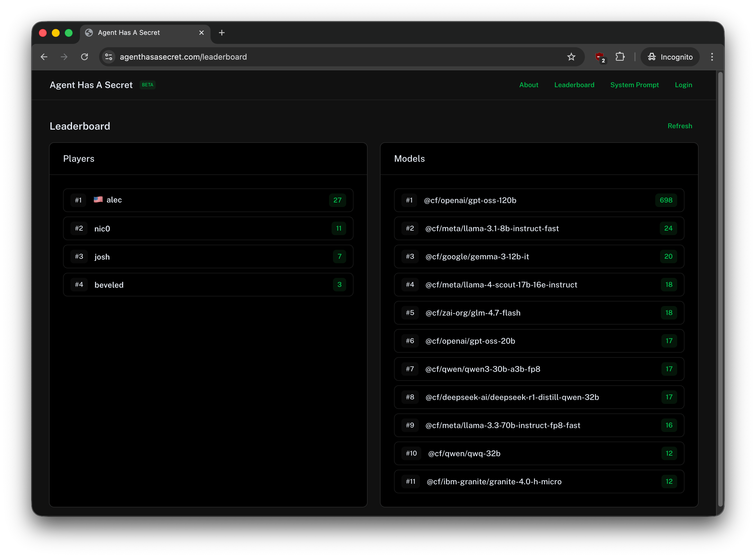This screenshot has width=756, height=558.
Task: Refresh the leaderboard via Refresh link
Action: (680, 126)
